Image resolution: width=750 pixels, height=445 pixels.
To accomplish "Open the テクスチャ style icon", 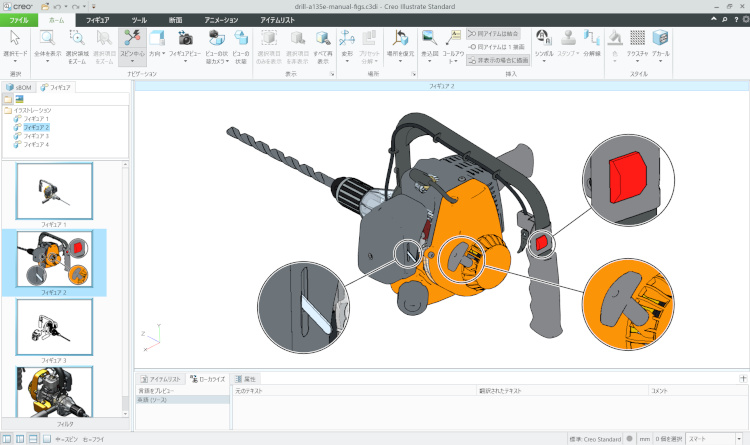I will tap(637, 38).
